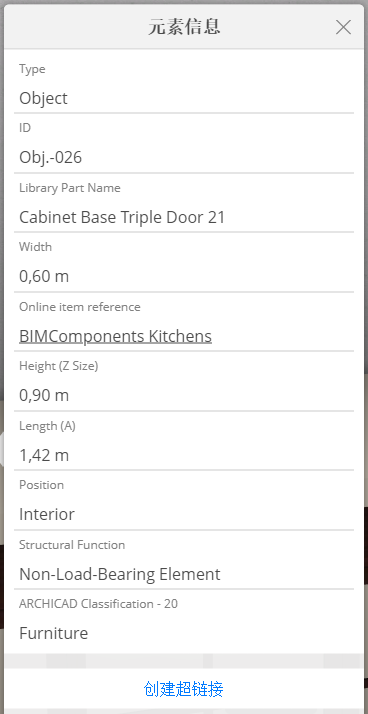Click the Library Part Name label
This screenshot has width=368, height=714.
pyautogui.click(x=70, y=188)
